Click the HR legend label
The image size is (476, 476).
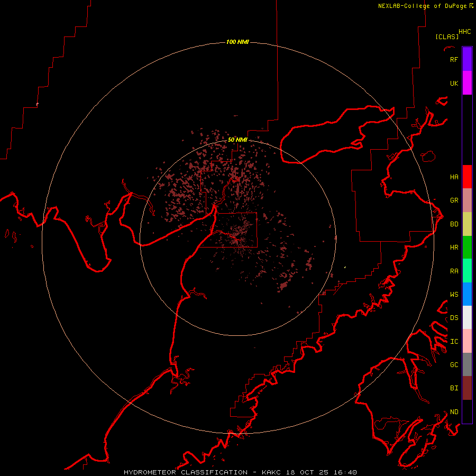(x=454, y=248)
